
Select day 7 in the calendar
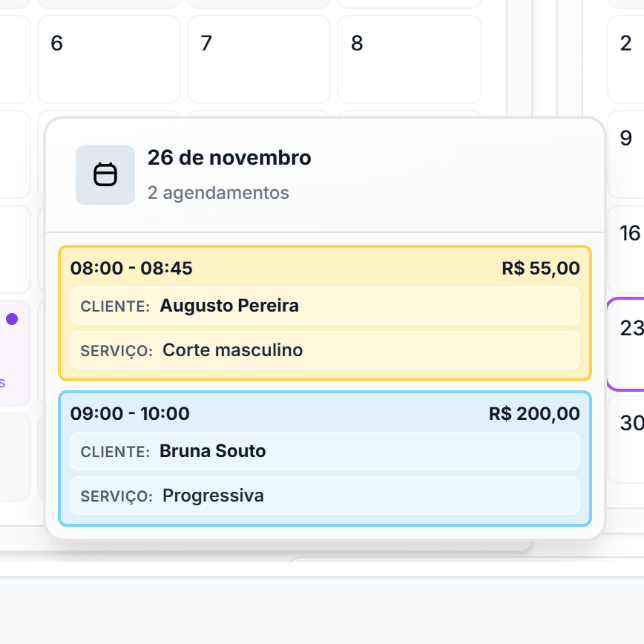coord(258,59)
